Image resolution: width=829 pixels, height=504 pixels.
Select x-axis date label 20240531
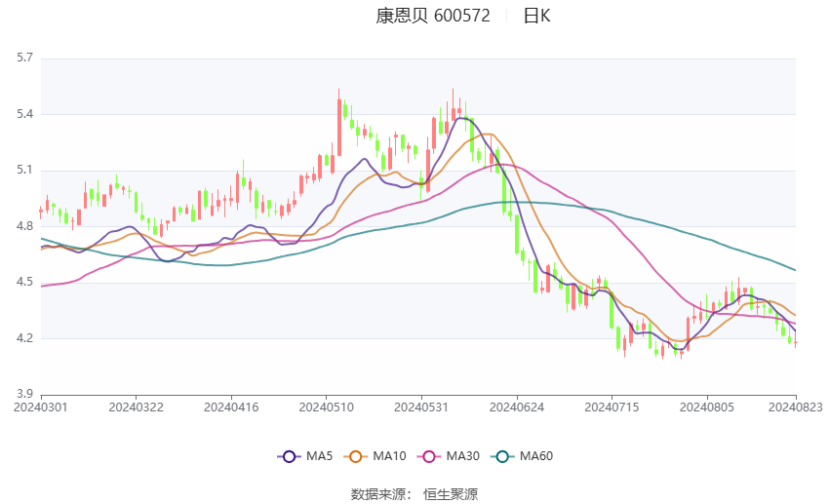click(421, 407)
